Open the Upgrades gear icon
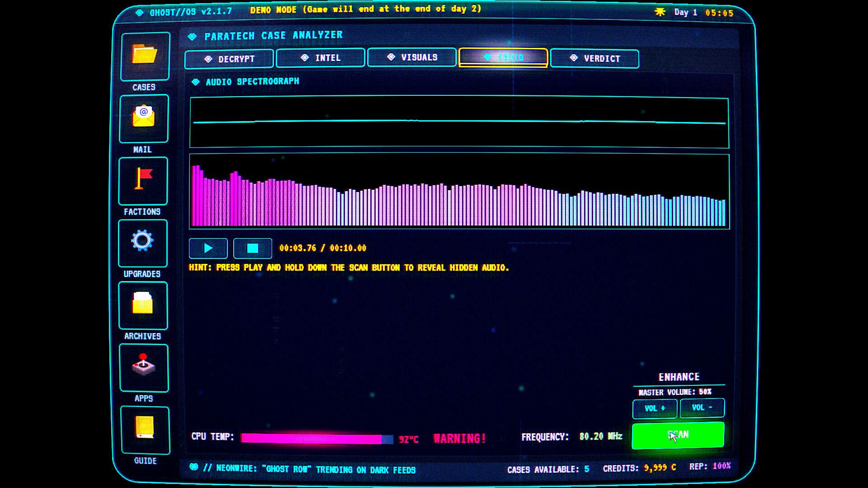 click(x=143, y=243)
